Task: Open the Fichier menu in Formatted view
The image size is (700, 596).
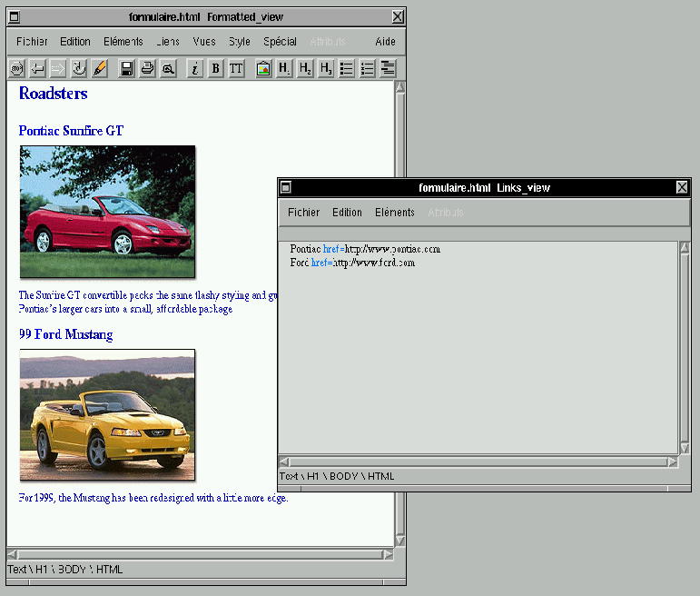Action: tap(32, 42)
